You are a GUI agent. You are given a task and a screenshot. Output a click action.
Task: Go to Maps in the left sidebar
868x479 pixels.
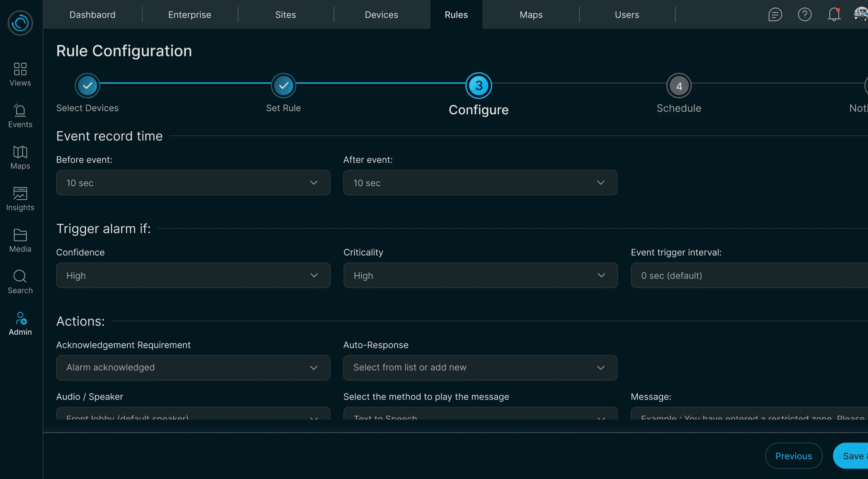pyautogui.click(x=20, y=152)
